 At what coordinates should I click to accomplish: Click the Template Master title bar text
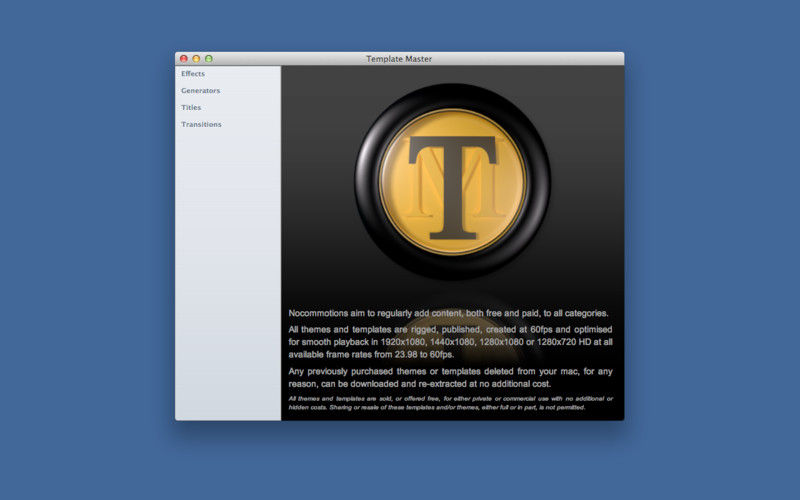pos(399,59)
